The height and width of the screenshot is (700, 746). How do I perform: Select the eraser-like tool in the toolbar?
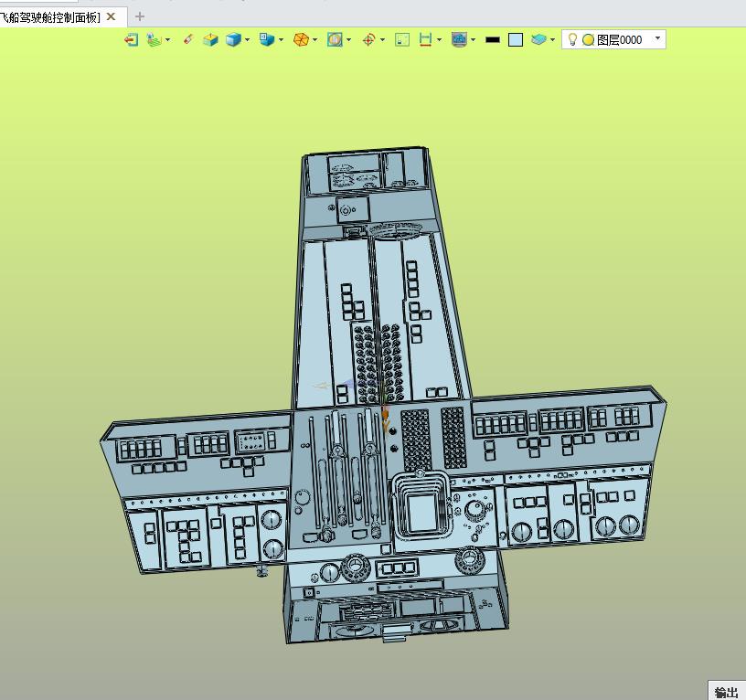pos(188,39)
